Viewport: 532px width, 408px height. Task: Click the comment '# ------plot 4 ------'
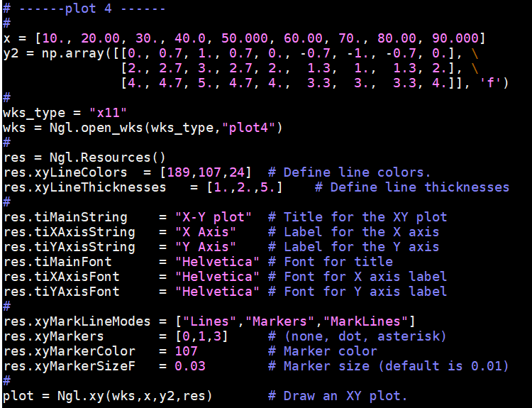pos(84,8)
